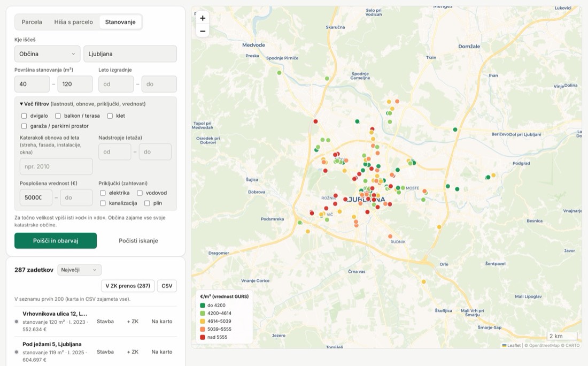Screen dimensions: 588x366
Task: Select the gray dot beside Pod ježami 5
Action: (x=17, y=352)
